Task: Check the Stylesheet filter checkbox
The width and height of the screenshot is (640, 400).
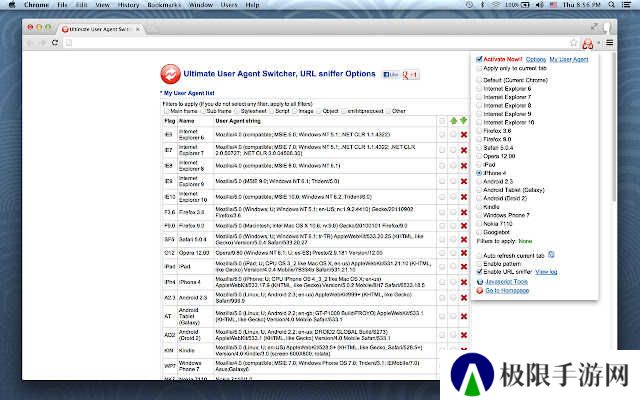Action: 237,111
